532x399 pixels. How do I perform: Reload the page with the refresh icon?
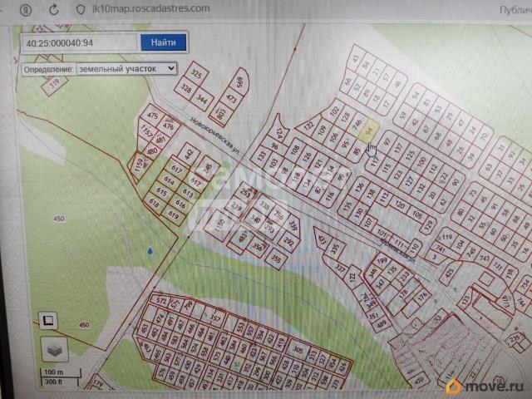point(53,10)
